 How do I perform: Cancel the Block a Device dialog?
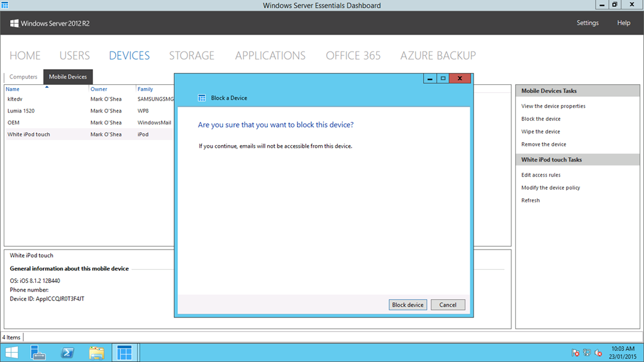[448, 305]
